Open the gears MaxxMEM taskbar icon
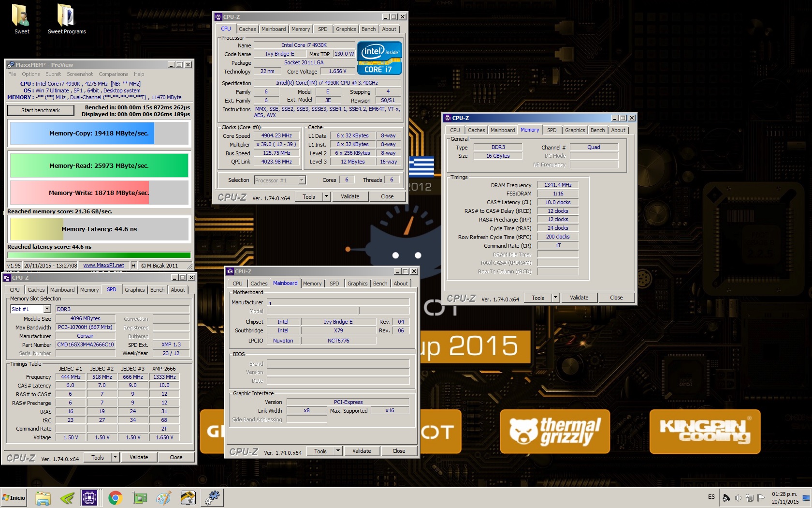This screenshot has width=812, height=508. point(212,498)
